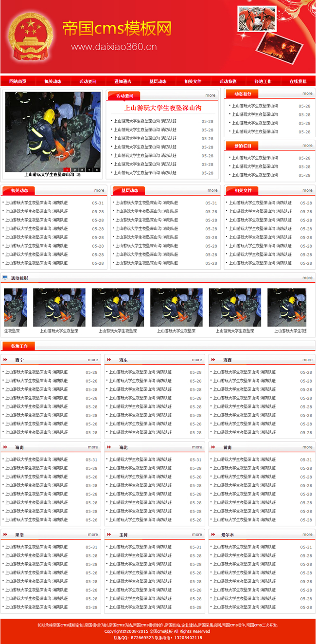Open more link in the 海北 panel
This screenshot has width=316, height=644.
click(196, 447)
